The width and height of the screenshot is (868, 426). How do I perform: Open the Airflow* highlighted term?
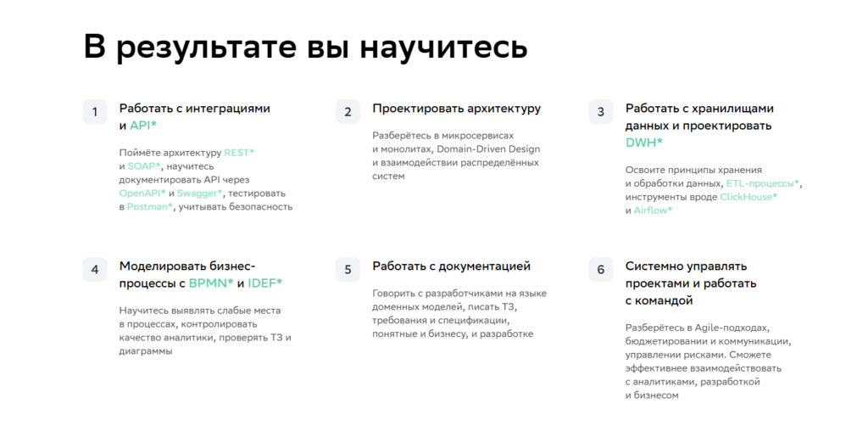(654, 210)
